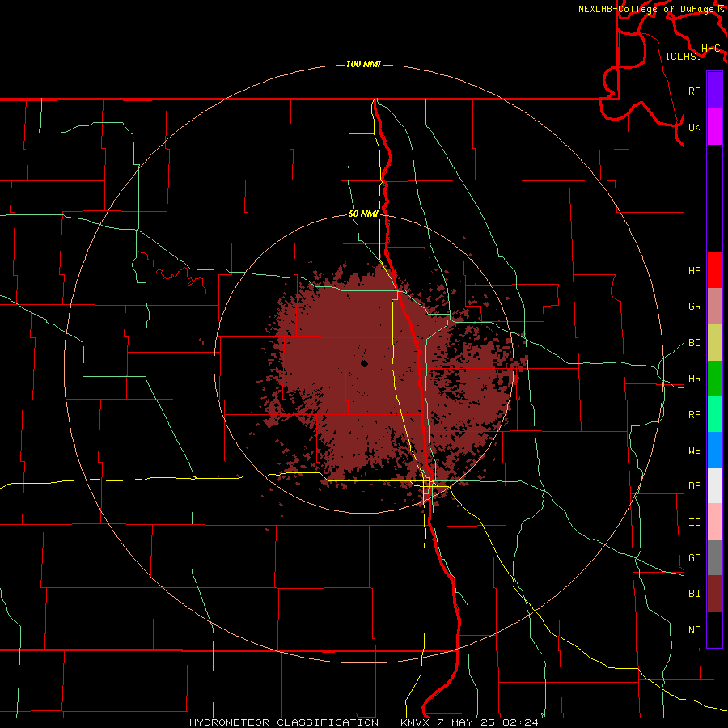The height and width of the screenshot is (728, 728).
Task: Select the BD yellow legend swatch
Action: 714,343
